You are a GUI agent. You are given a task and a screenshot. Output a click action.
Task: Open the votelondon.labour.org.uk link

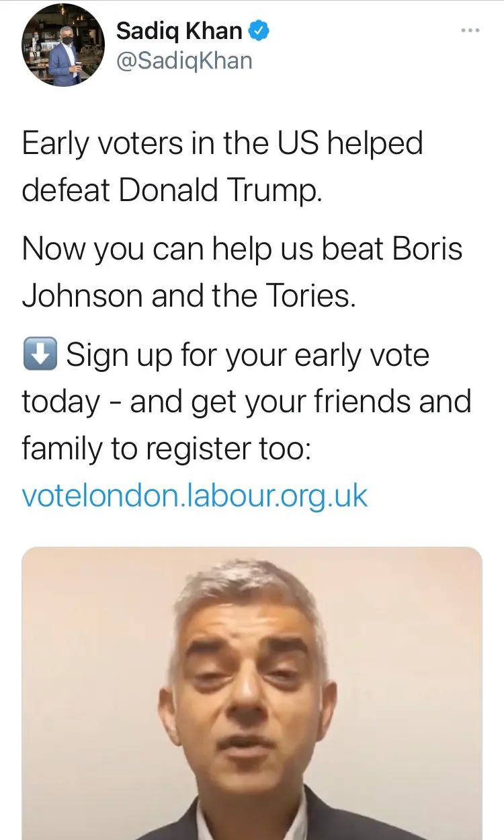(x=195, y=496)
